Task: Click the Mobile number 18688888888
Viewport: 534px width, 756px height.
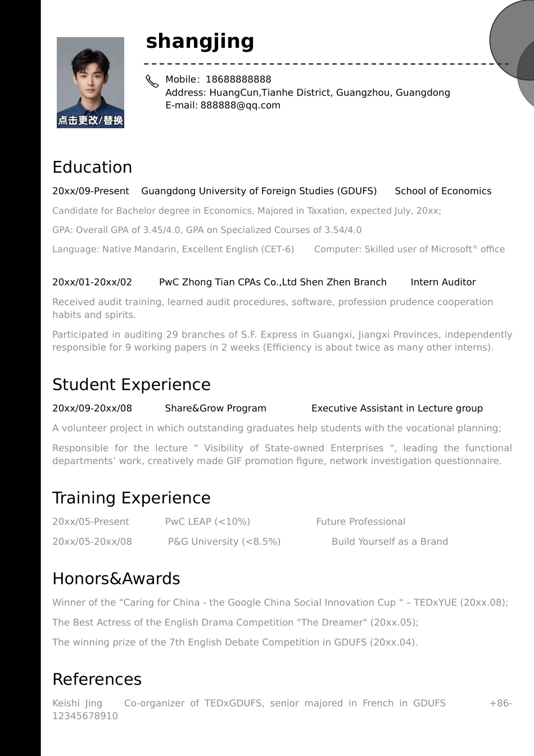Action: tap(238, 79)
